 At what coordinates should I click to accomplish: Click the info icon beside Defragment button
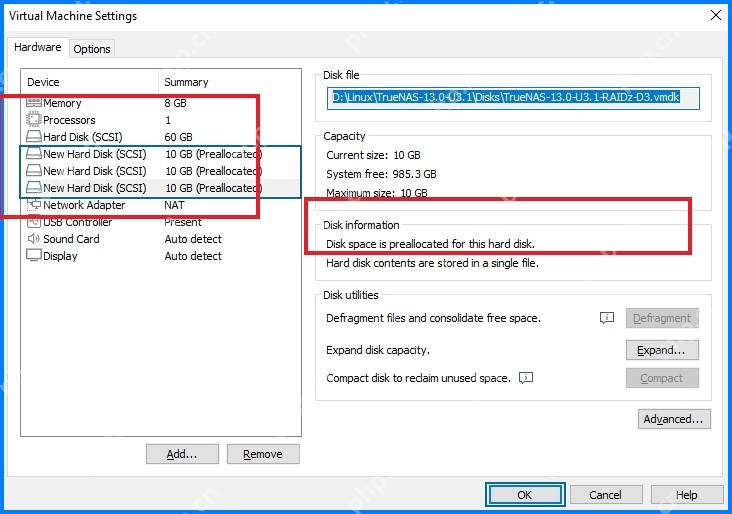[606, 318]
